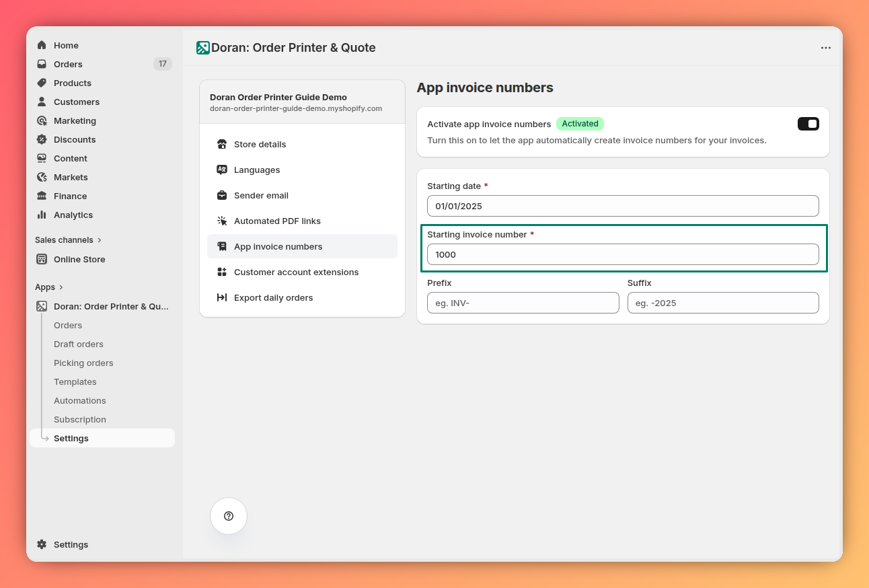Click the Customer account extensions icon
Screen dimensions: 869x588
click(222, 272)
